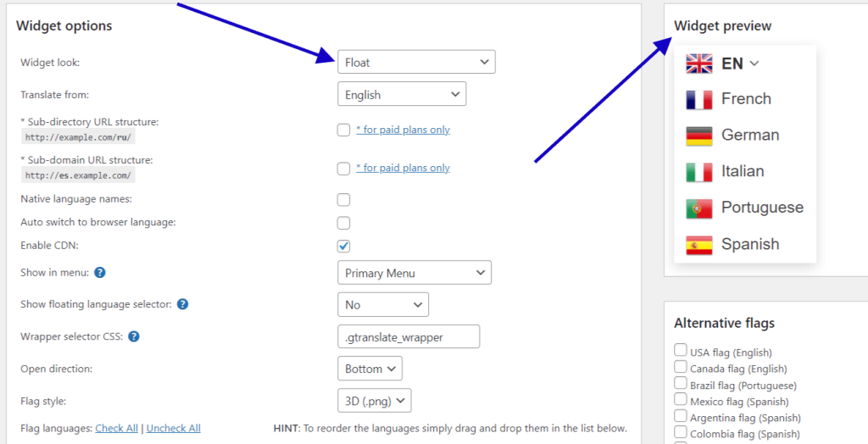The height and width of the screenshot is (444, 868).
Task: Select German in widget preview
Action: pos(750,135)
